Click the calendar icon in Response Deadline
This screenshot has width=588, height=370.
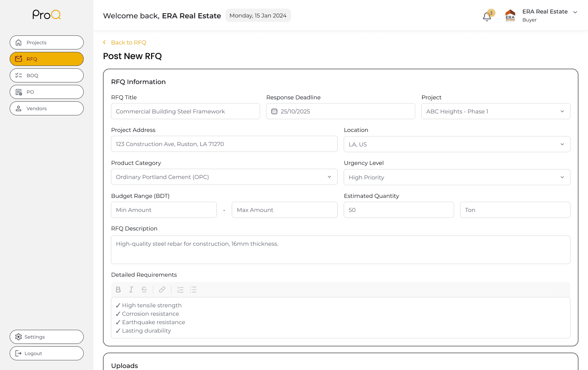click(x=274, y=111)
